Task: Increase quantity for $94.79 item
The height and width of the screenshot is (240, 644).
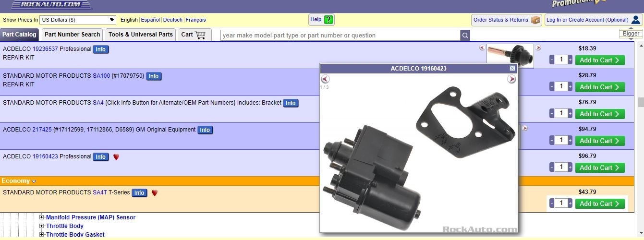Action: (570, 141)
